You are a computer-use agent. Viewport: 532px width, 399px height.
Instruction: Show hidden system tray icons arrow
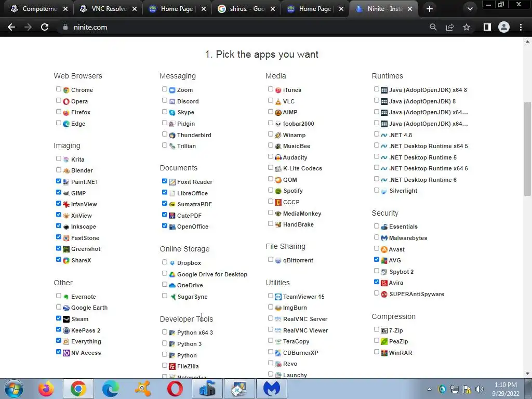pos(429,389)
